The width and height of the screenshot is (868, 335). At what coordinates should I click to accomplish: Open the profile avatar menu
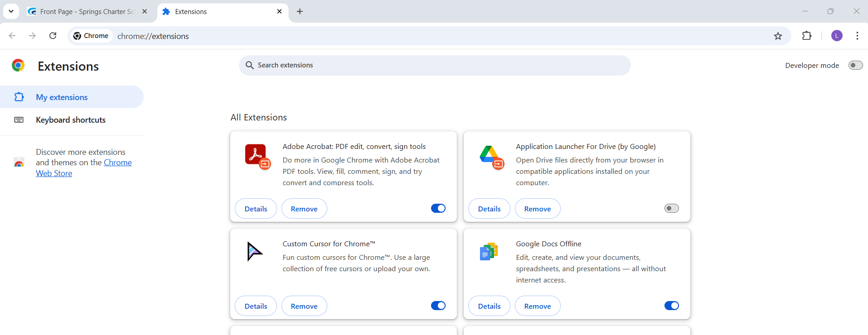(x=837, y=36)
